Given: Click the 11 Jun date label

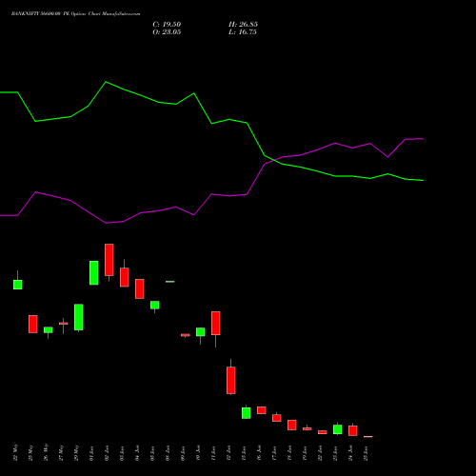Looking at the screenshot, I should pyautogui.click(x=213, y=453).
